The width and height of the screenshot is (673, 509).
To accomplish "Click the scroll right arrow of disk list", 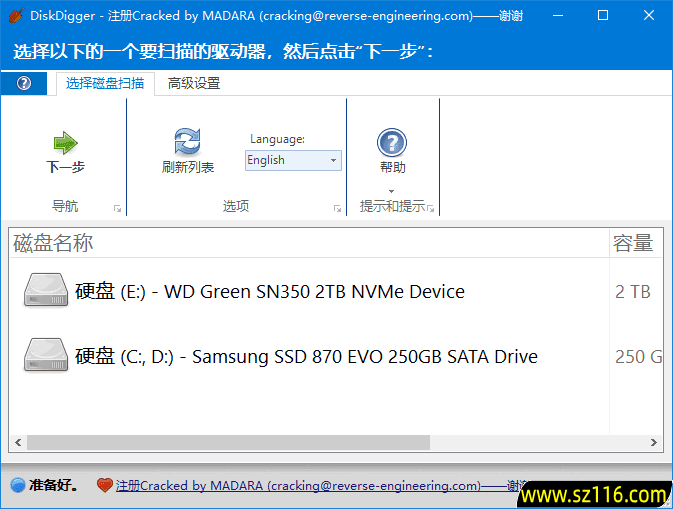I will 654,442.
